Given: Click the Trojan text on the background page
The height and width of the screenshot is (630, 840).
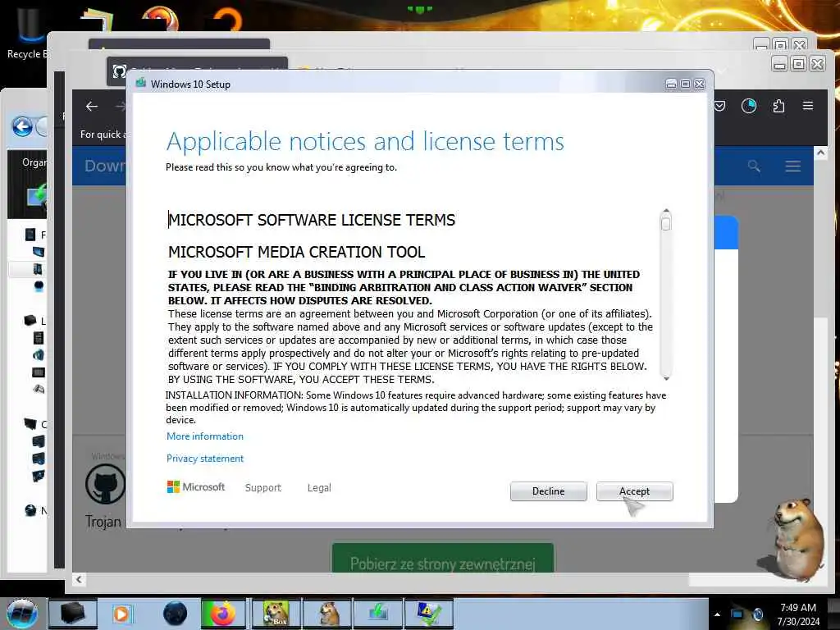Looking at the screenshot, I should [x=103, y=521].
